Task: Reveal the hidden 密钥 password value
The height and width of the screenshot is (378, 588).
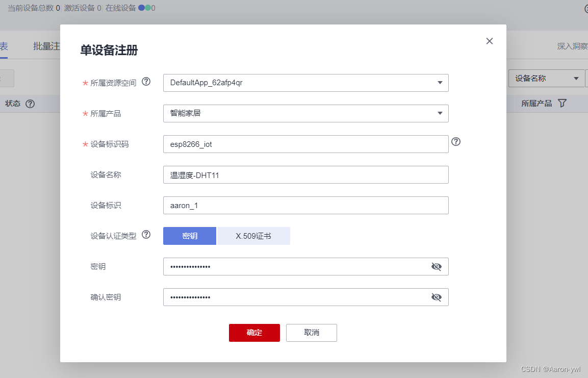Action: (x=437, y=266)
